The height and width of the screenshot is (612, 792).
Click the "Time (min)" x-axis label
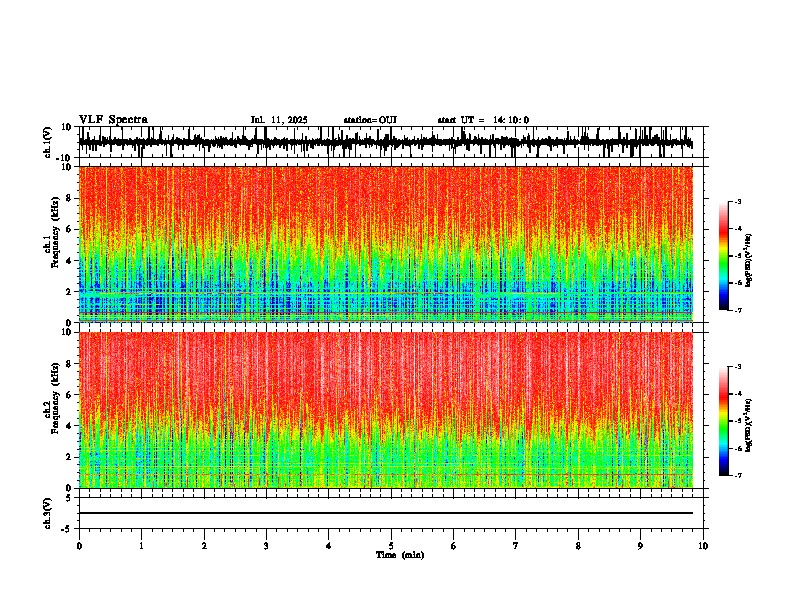pyautogui.click(x=400, y=555)
